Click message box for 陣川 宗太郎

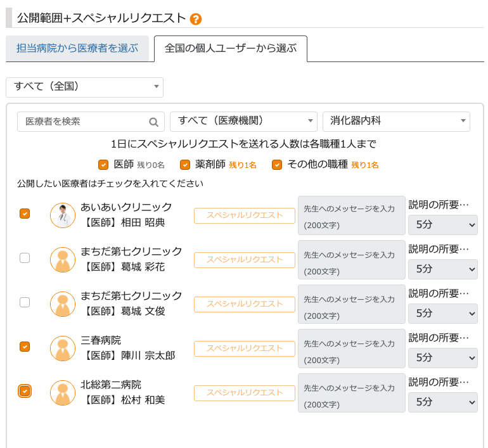352,349
